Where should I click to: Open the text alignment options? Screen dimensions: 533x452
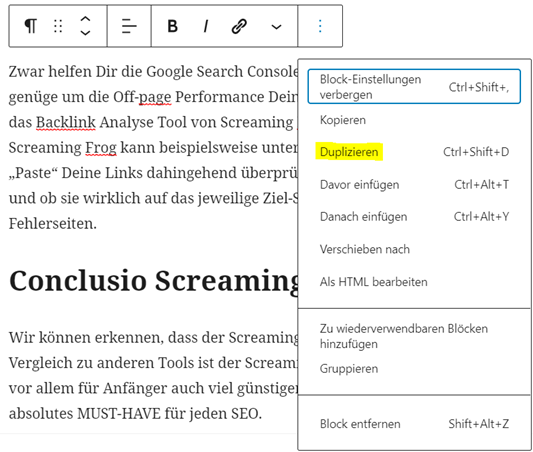(x=129, y=26)
